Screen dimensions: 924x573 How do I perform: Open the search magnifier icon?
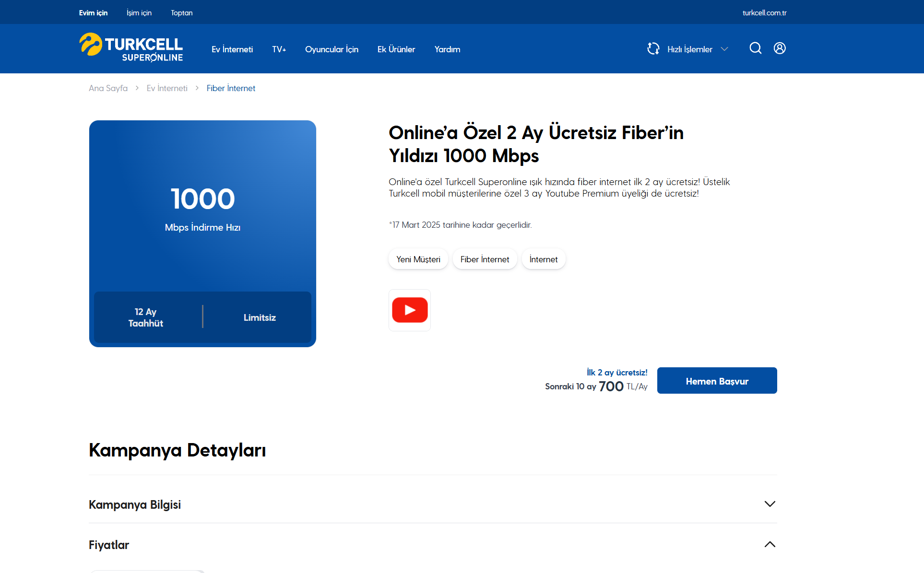tap(756, 48)
